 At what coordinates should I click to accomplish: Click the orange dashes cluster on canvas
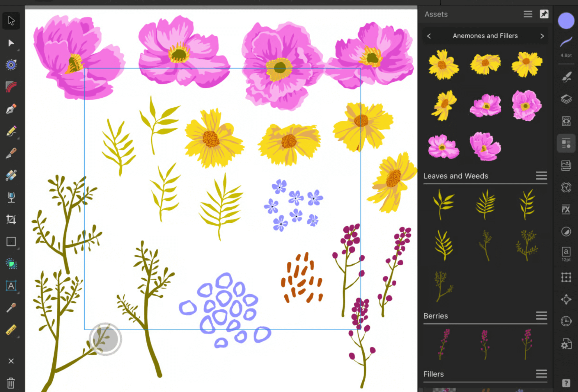302,278
